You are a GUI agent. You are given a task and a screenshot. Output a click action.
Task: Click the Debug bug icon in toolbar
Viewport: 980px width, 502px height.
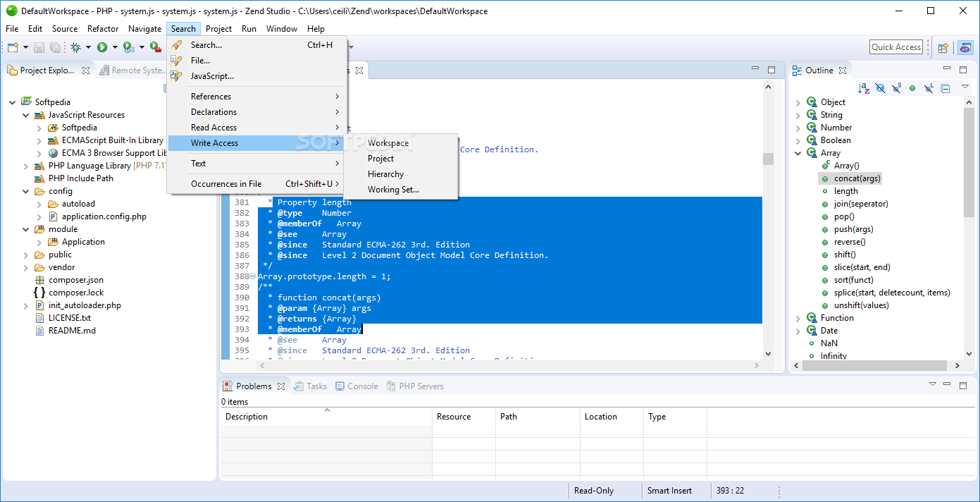pyautogui.click(x=75, y=47)
